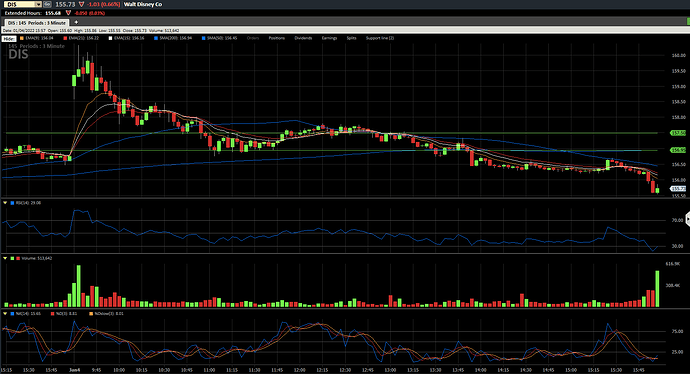Click the white EMA(15) color swatch

110,38
